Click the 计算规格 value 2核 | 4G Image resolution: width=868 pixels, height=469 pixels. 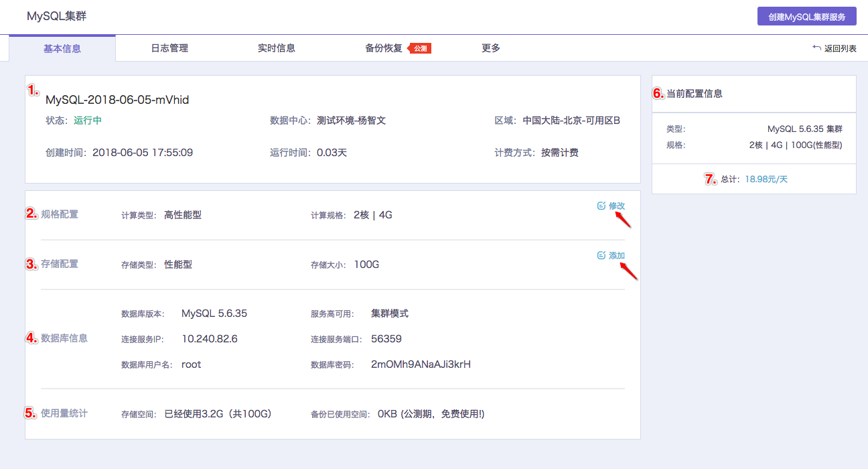tap(373, 215)
